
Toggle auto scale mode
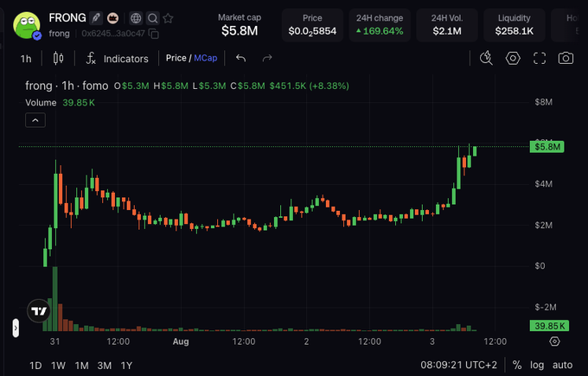click(x=562, y=365)
